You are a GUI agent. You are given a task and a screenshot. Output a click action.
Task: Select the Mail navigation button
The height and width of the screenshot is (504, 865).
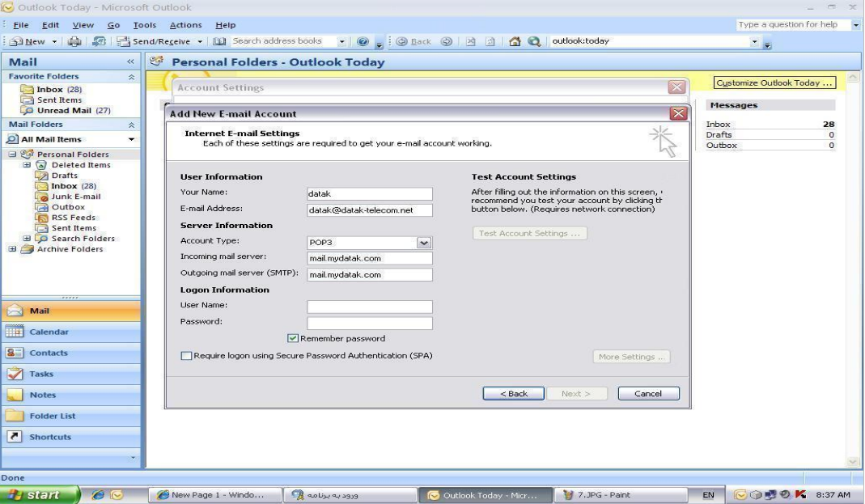click(x=71, y=311)
